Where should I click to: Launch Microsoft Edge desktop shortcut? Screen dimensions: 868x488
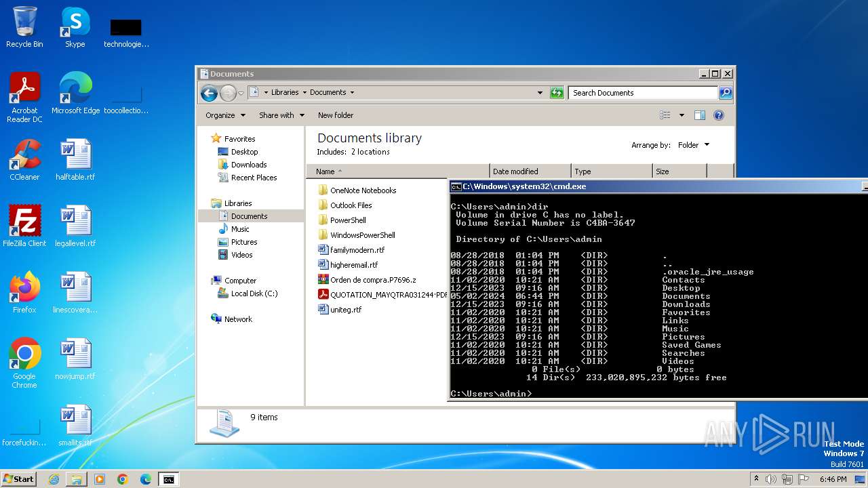coord(75,94)
